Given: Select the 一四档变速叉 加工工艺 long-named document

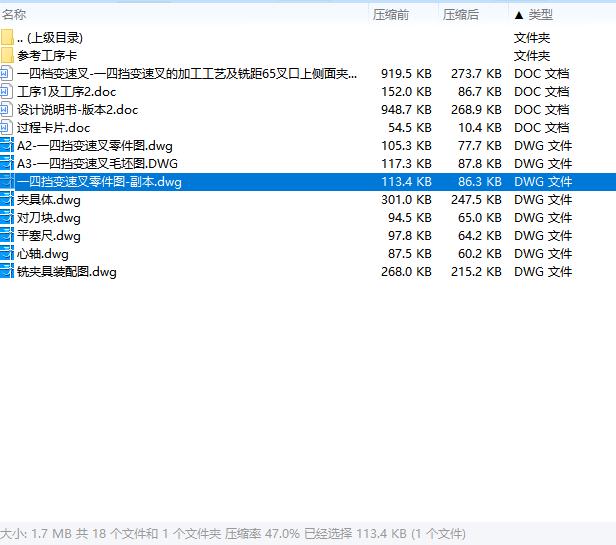Looking at the screenshot, I should (187, 74).
